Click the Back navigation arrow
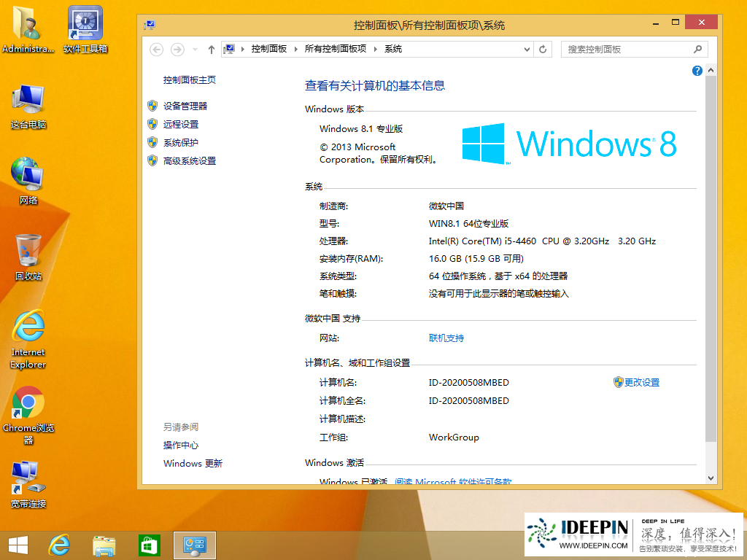The image size is (747, 560). [156, 49]
